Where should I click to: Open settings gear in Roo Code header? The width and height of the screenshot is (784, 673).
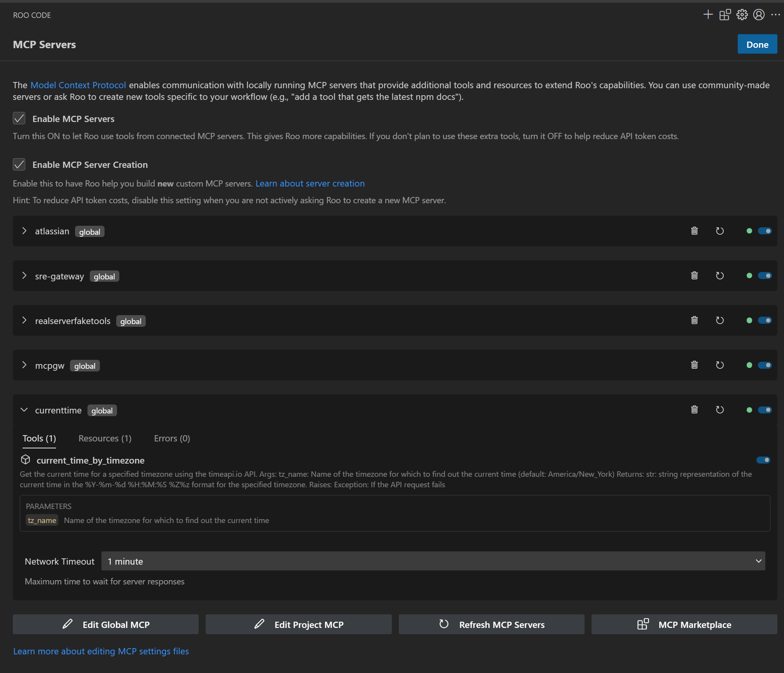(x=742, y=15)
